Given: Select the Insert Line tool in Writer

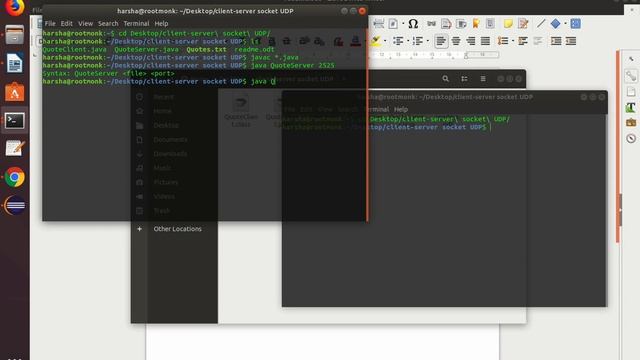Looking at the screenshot, I should [541, 24].
